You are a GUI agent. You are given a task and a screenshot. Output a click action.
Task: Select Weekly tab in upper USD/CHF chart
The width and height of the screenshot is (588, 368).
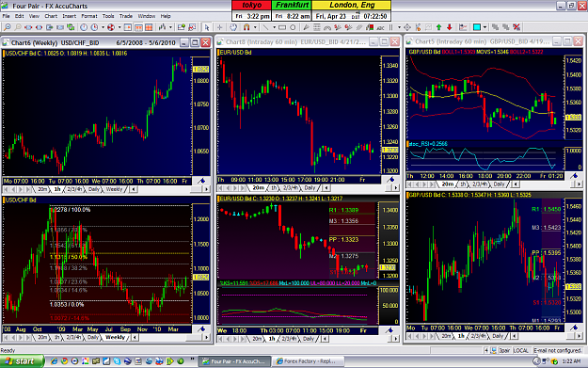[x=114, y=189]
